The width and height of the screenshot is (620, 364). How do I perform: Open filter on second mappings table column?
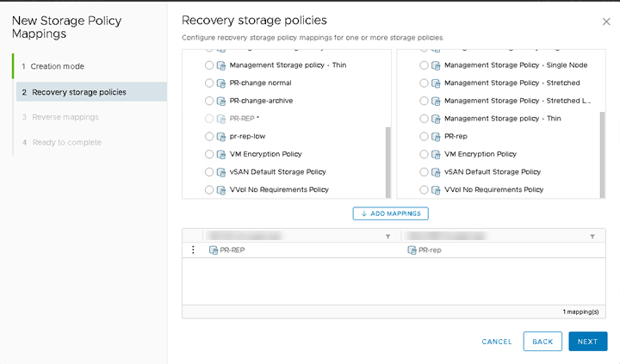[x=592, y=237]
